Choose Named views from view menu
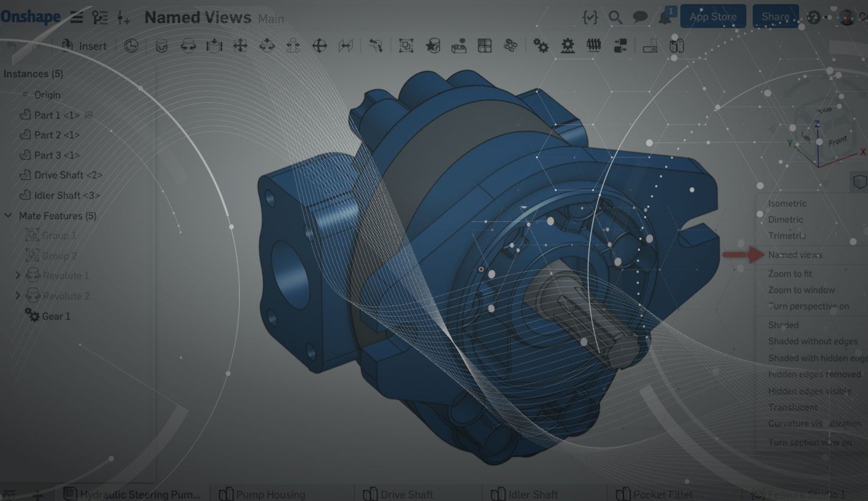Screen dimensions: 868x501 pos(795,255)
